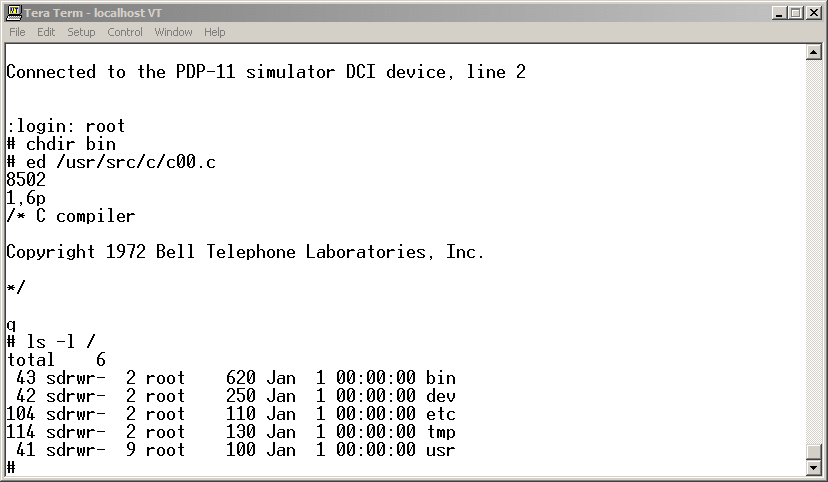828x482 pixels.
Task: Click the link count '9' in usr row
Action: coord(131,450)
